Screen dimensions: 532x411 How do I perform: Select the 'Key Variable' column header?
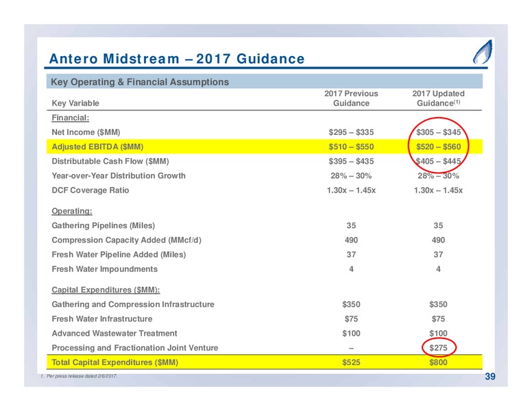click(x=75, y=103)
